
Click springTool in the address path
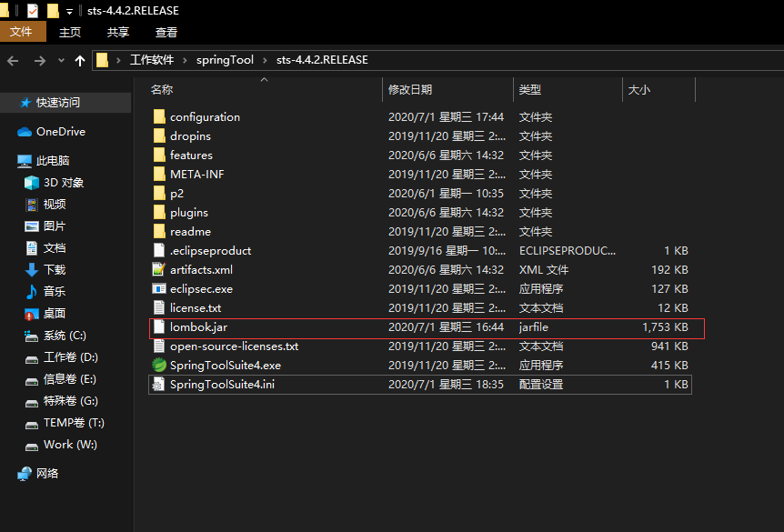[x=225, y=60]
